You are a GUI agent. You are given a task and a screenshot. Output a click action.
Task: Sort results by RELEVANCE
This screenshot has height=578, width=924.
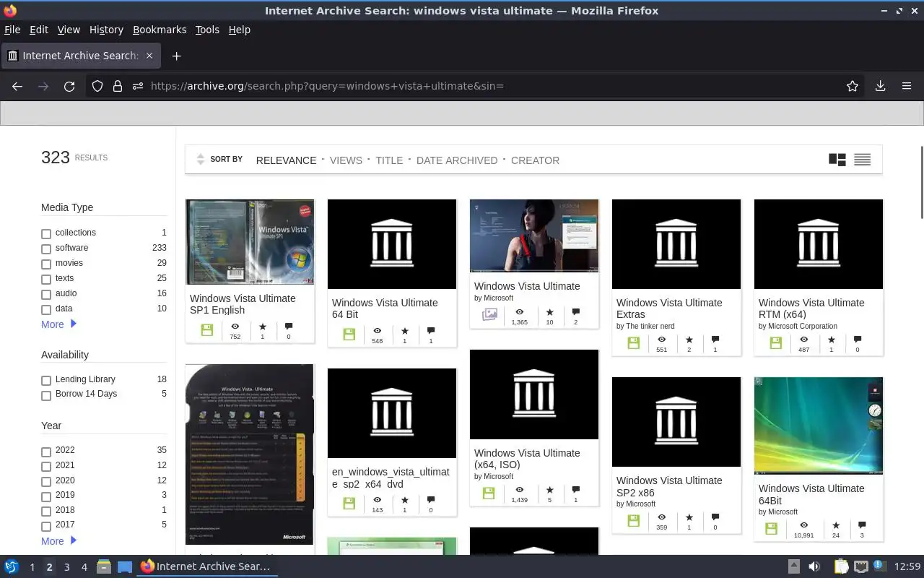tap(286, 160)
